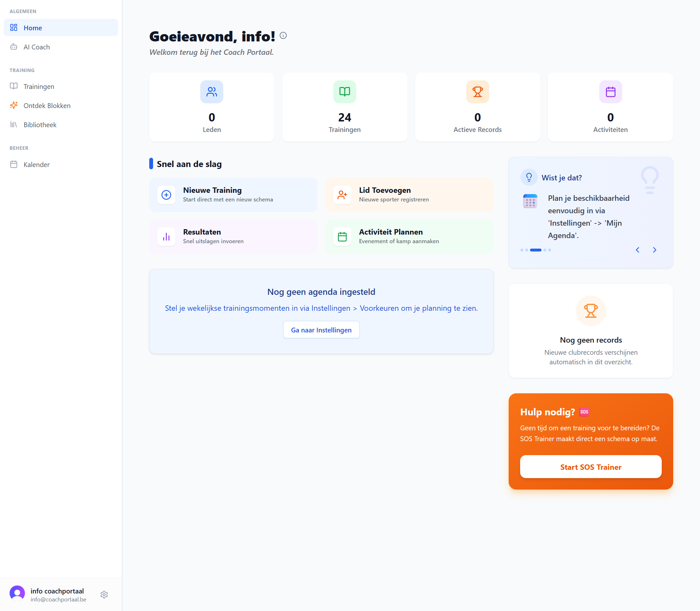Click the info icon next to the greeting
Screen dimensions: 700x611
pos(284,35)
